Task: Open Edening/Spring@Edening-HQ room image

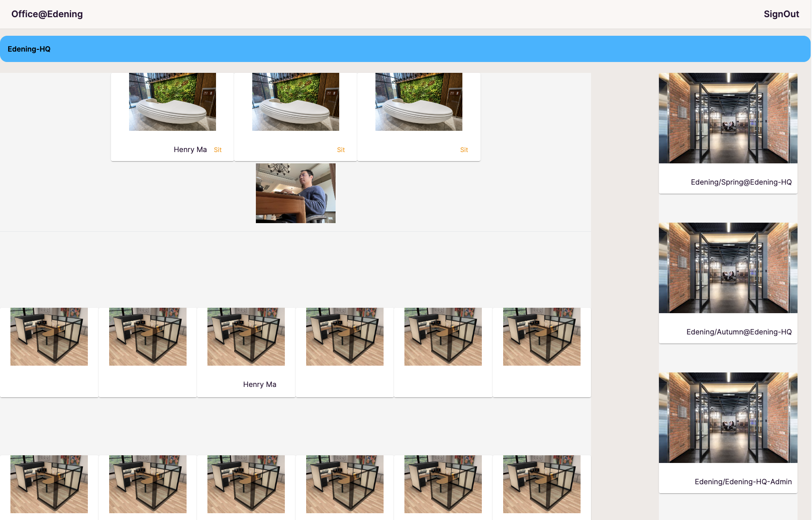Action: [x=728, y=118]
